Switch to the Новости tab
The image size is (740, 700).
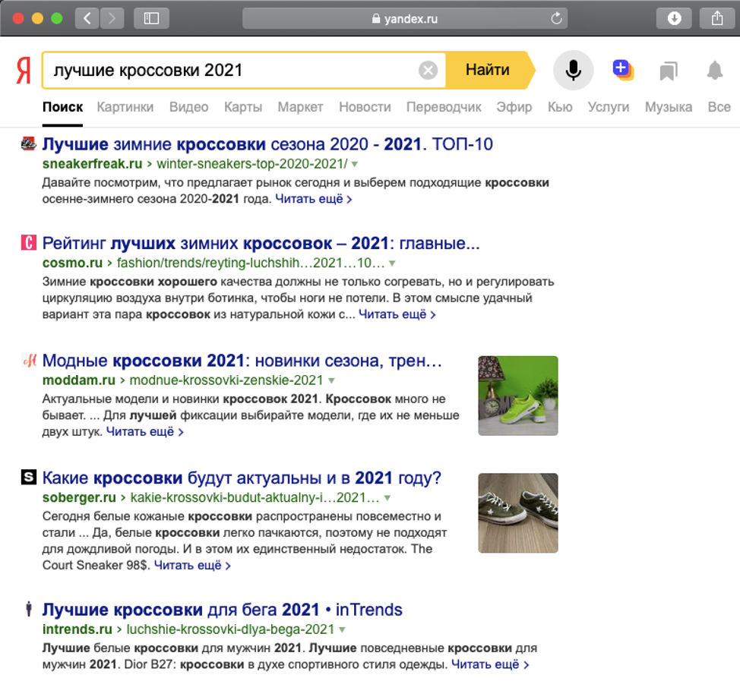[365, 107]
